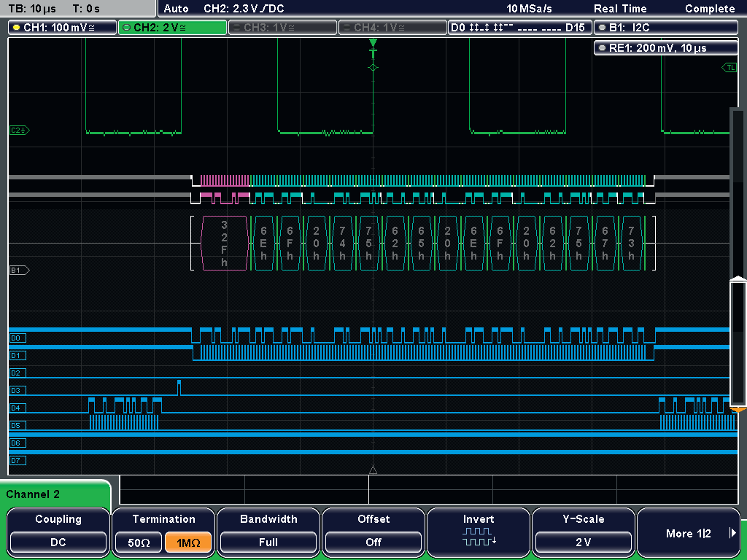Toggle the Offset Off setting
The width and height of the screenshot is (747, 560).
373,542
